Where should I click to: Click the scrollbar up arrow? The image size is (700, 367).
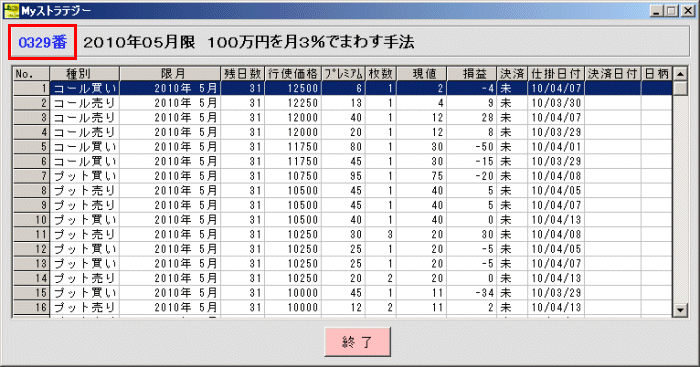pos(679,74)
